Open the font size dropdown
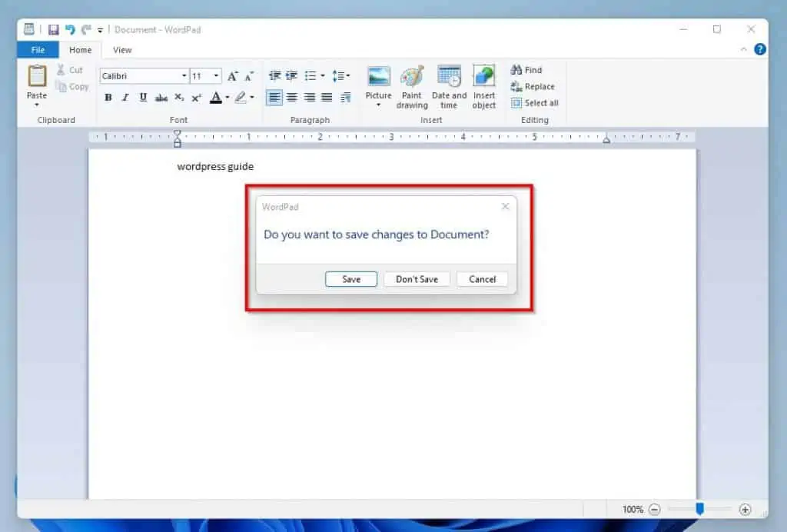The height and width of the screenshot is (532, 787). point(214,75)
